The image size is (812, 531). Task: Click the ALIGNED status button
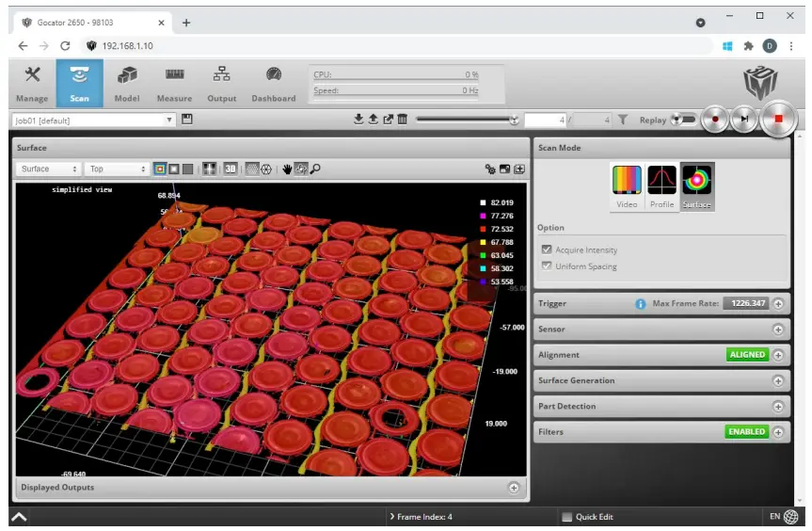(747, 355)
